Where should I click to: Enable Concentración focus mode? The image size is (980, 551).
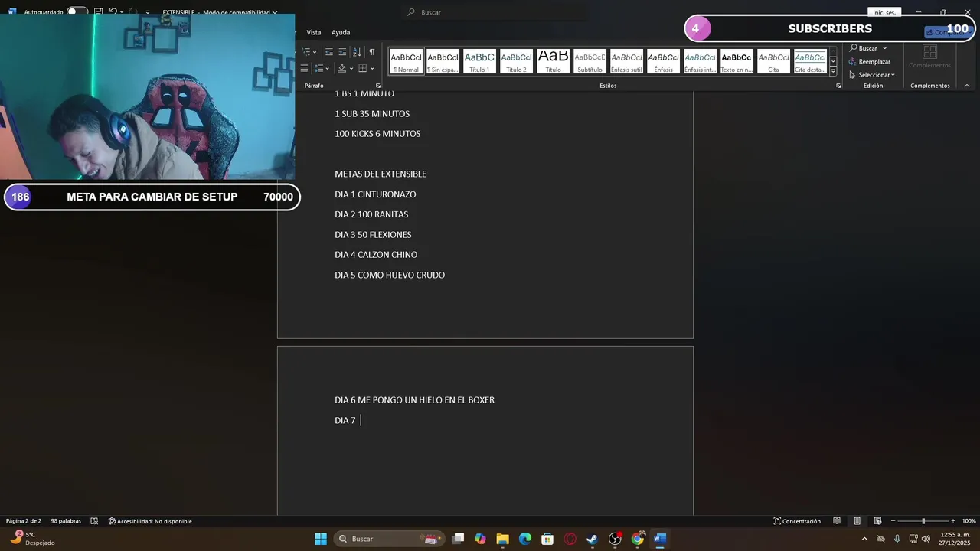[797, 521]
